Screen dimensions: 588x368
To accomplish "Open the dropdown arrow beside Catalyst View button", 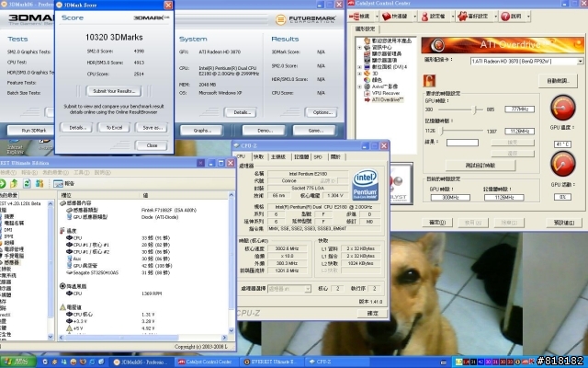I will coord(377,17).
